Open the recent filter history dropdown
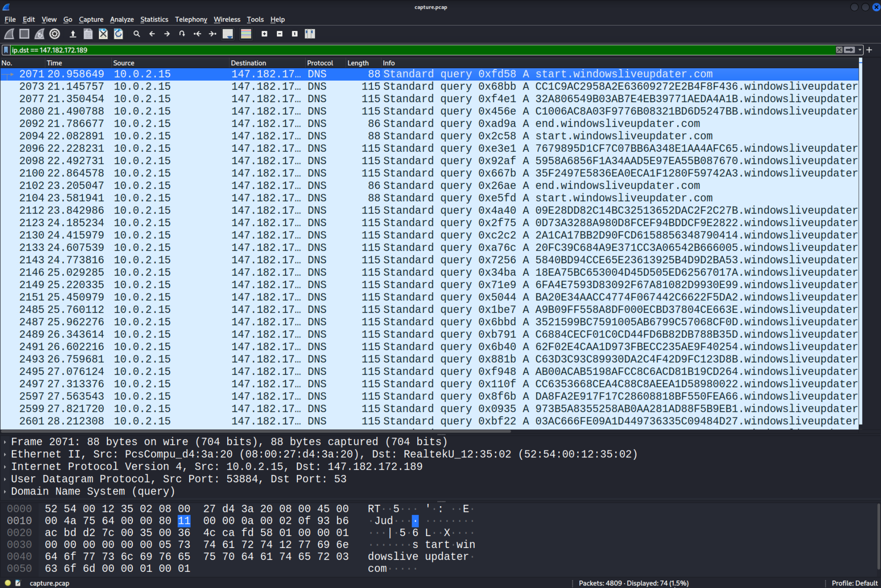Image resolution: width=881 pixels, height=588 pixels. click(860, 50)
